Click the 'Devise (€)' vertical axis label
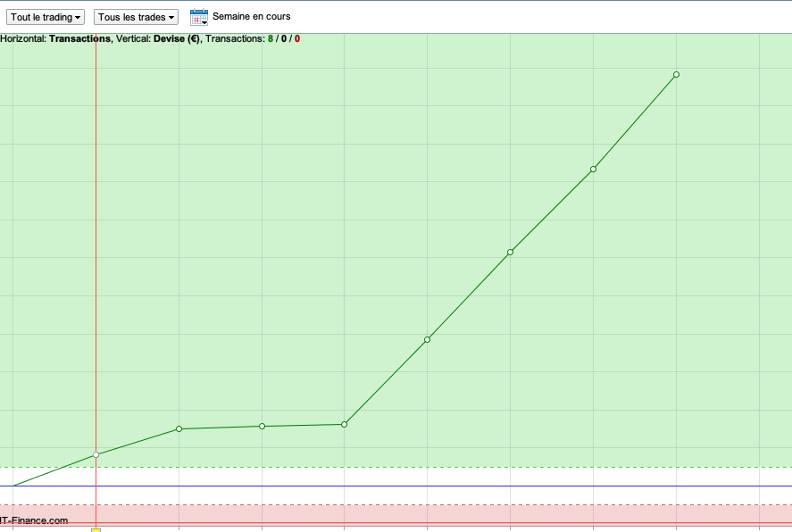The image size is (792, 532). [177, 39]
